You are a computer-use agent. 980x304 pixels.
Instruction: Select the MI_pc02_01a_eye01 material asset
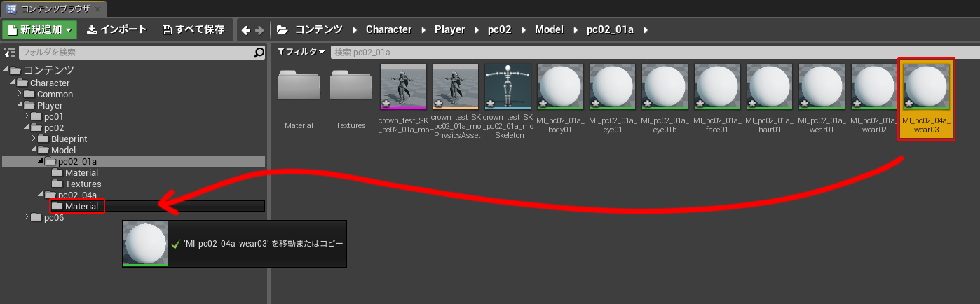coord(613,88)
